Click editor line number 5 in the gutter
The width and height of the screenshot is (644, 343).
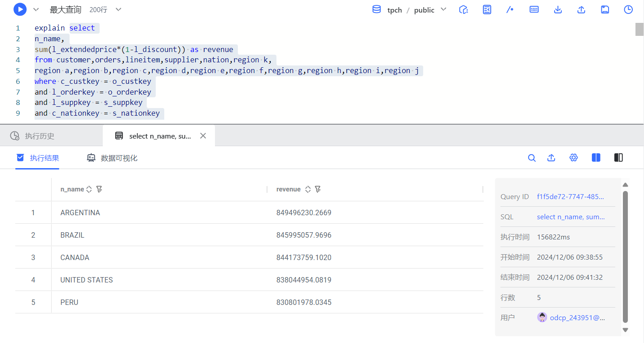tap(18, 70)
